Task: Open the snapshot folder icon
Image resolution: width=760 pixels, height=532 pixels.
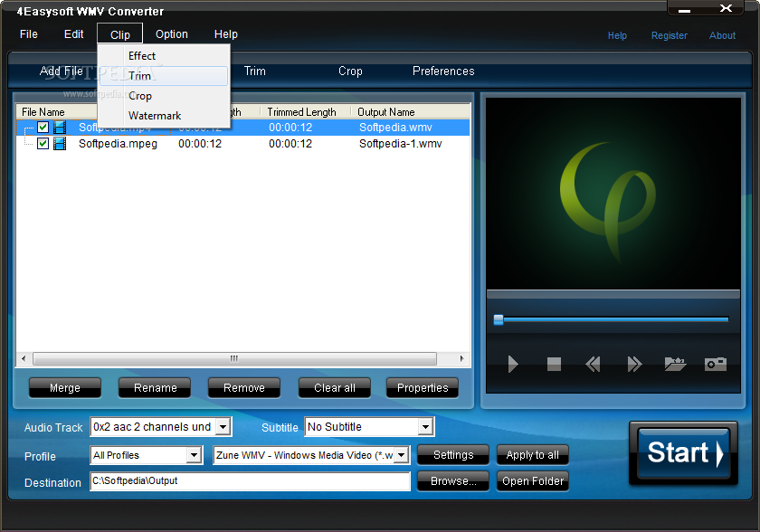Action: (x=675, y=364)
